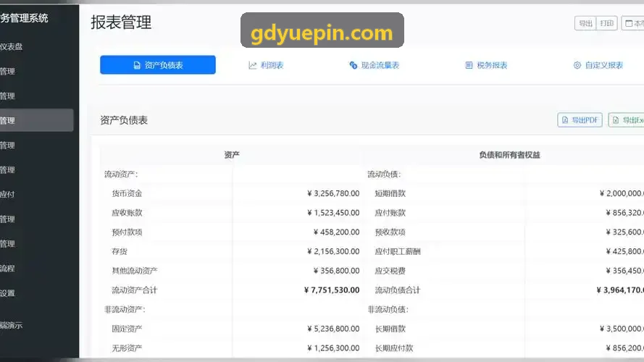
Task: Select the 非流动资产: section label
Action: click(x=125, y=309)
